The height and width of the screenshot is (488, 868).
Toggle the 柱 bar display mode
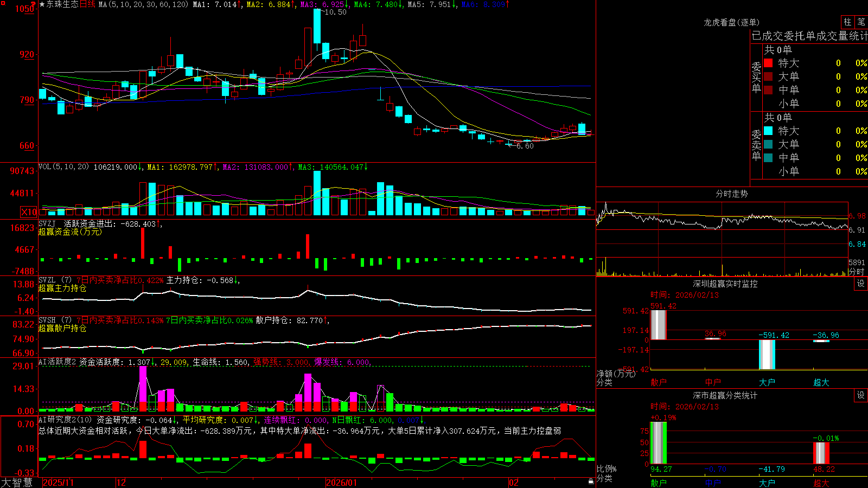point(847,22)
